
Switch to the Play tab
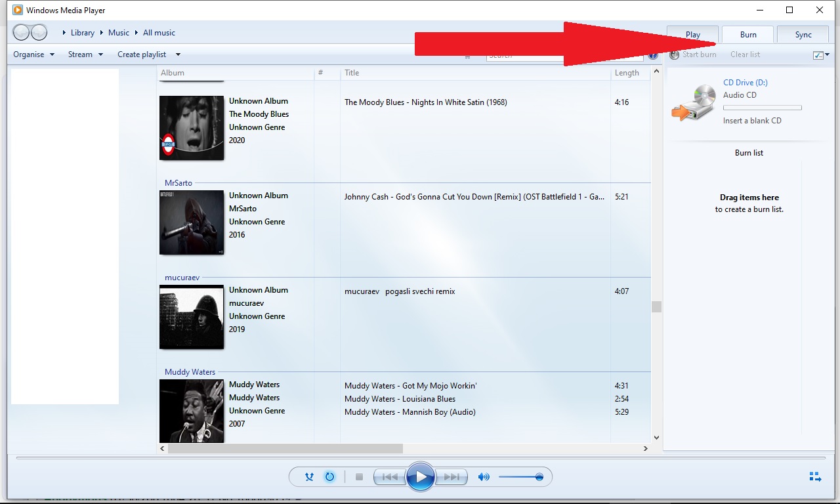coord(693,35)
